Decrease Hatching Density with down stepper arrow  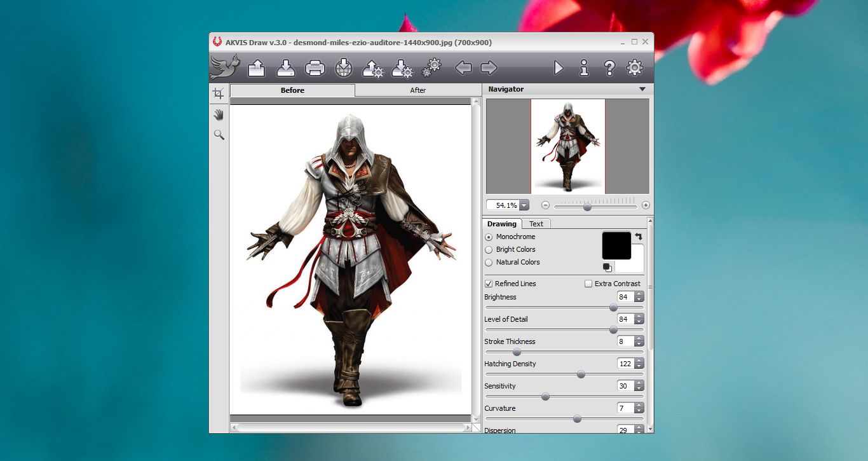click(x=639, y=366)
